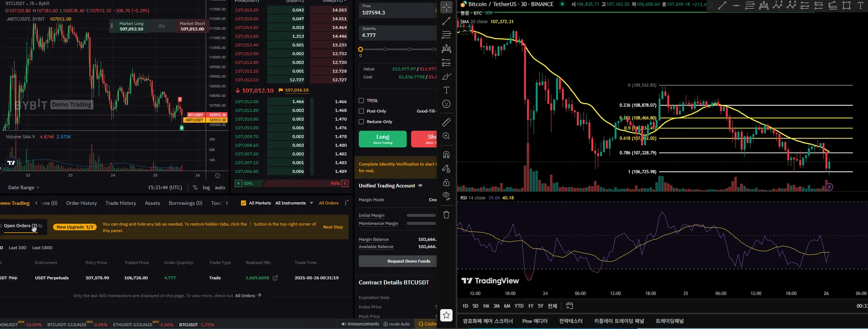Image resolution: width=868 pixels, height=329 pixels.
Task: Pick the horizontal ray in favorites toolbar
Action: tap(736, 5)
